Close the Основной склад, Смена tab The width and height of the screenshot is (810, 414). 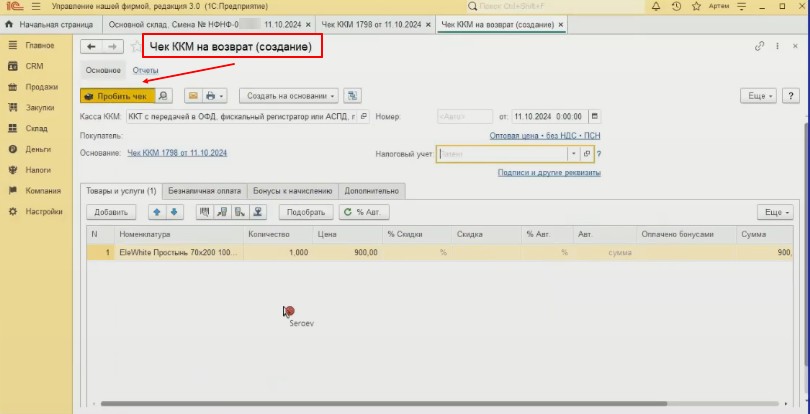(308, 24)
